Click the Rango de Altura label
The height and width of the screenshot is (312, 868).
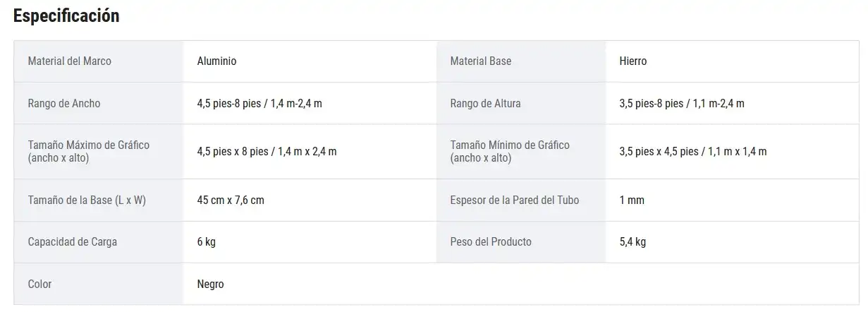(485, 104)
